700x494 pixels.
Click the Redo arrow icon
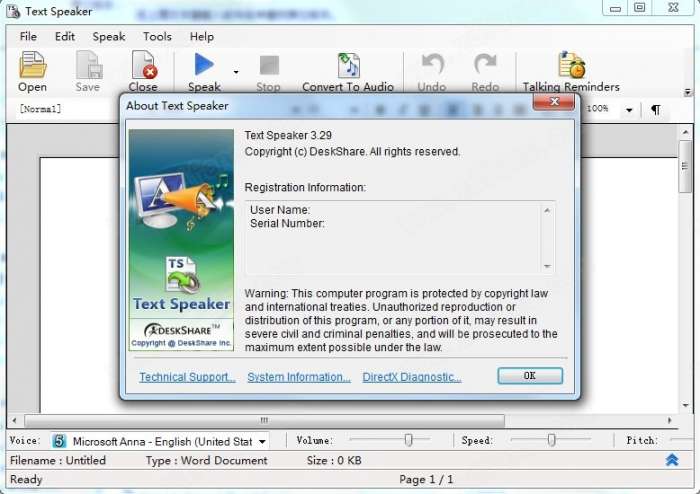pyautogui.click(x=485, y=64)
